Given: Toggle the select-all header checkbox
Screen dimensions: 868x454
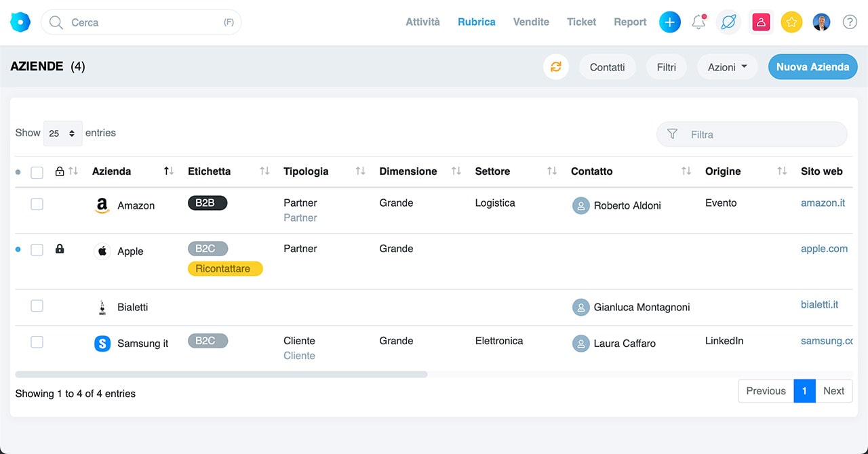Looking at the screenshot, I should coord(37,172).
